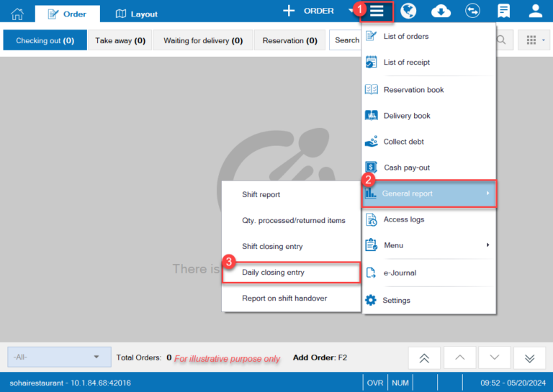Click the cloud download icon
The width and height of the screenshot is (553, 392).
point(441,12)
